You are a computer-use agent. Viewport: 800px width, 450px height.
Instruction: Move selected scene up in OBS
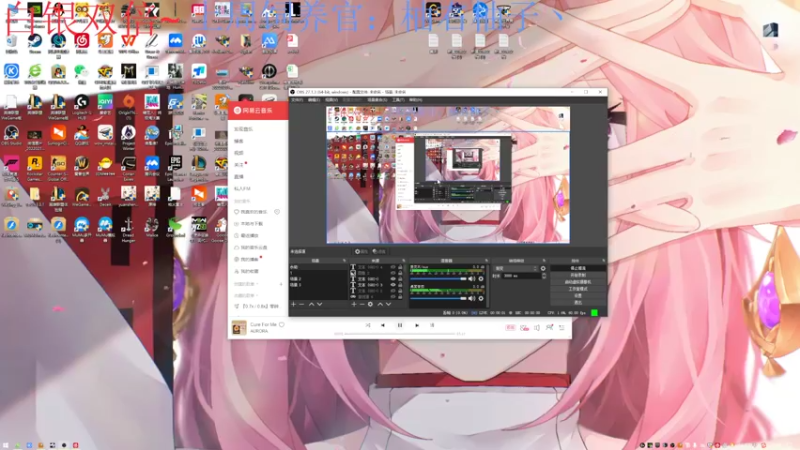(312, 304)
